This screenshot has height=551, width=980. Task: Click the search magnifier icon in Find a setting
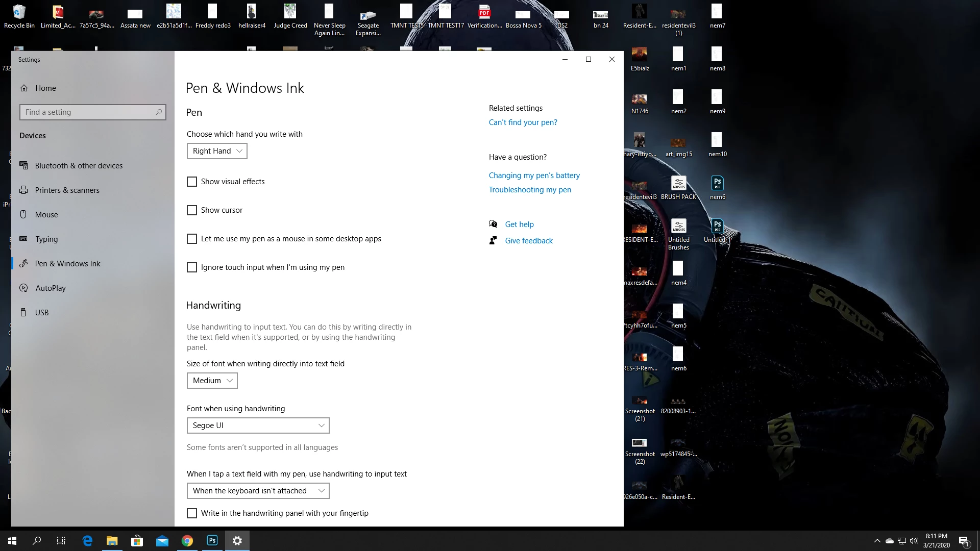coord(159,112)
